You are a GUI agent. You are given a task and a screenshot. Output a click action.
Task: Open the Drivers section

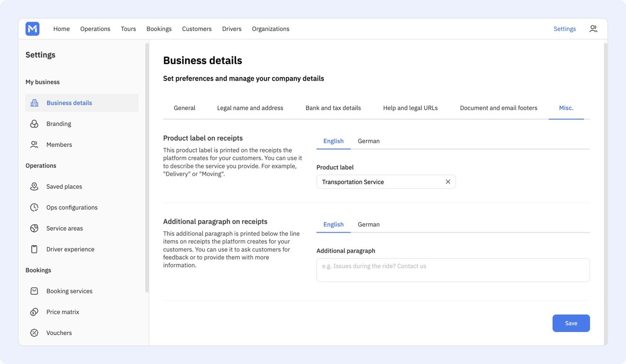232,29
